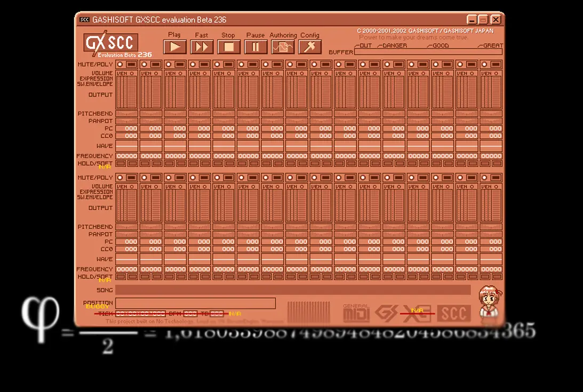583x392 pixels.
Task: Stop playback with the Stop button
Action: (228, 47)
